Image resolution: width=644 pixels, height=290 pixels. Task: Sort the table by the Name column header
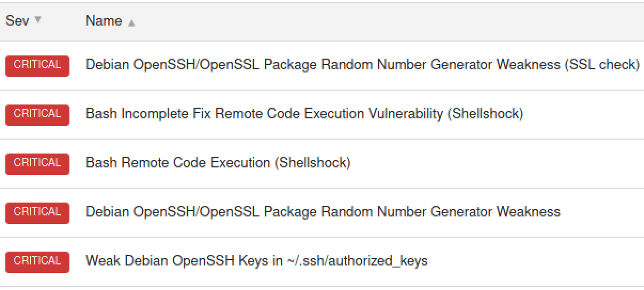coord(104,21)
